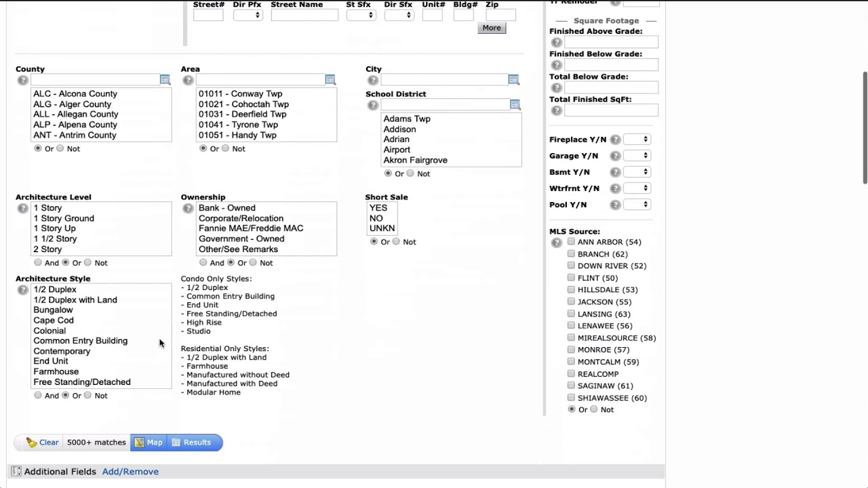Open the Fireplace Y/N dropdown
This screenshot has height=488, width=868.
tap(637, 140)
